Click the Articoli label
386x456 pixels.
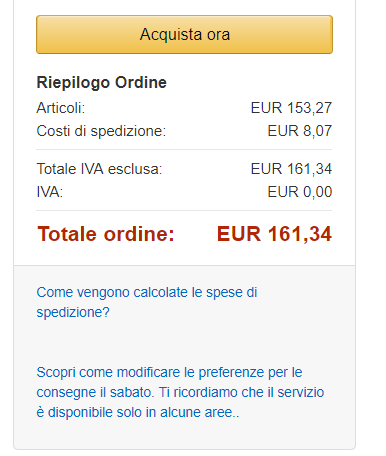click(x=61, y=108)
